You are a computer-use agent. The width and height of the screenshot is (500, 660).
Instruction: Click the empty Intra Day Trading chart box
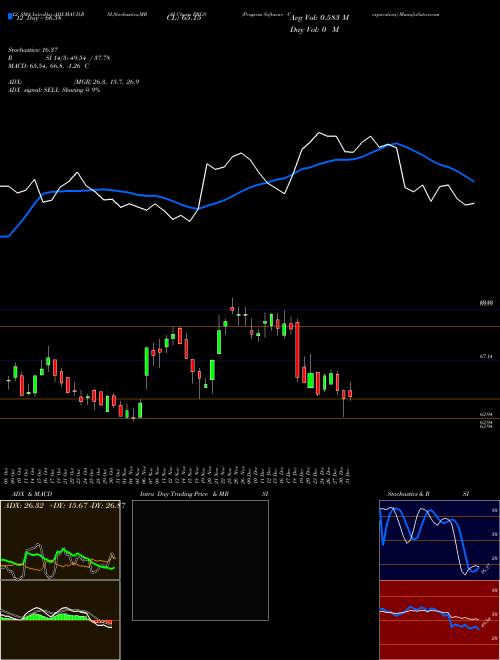click(x=200, y=560)
